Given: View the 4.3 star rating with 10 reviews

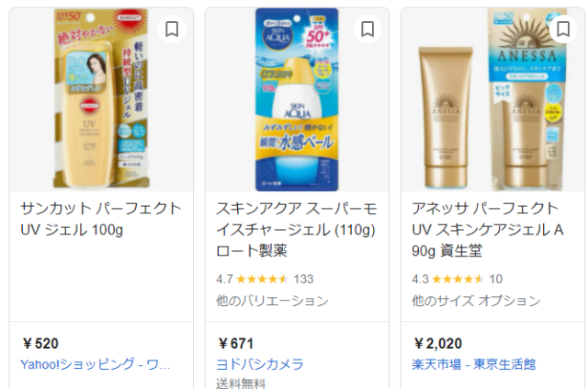Looking at the screenshot, I should point(458,279).
